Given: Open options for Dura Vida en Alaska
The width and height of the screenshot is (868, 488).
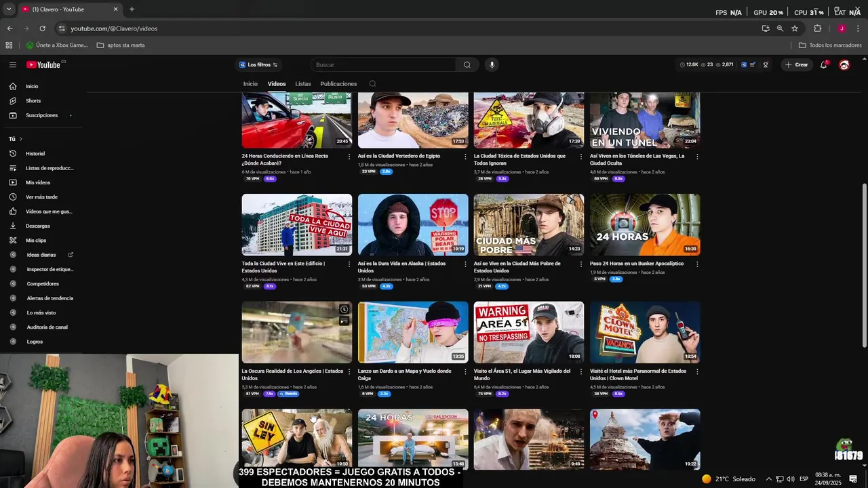Looking at the screenshot, I should 465,264.
